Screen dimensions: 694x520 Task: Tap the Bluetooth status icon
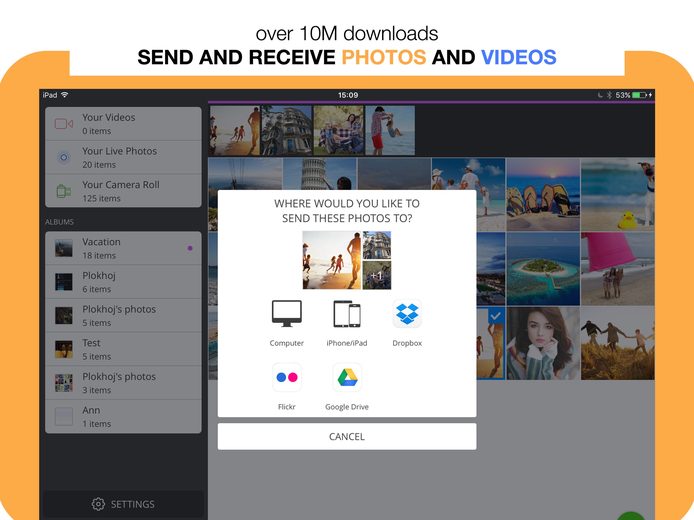pos(609,95)
